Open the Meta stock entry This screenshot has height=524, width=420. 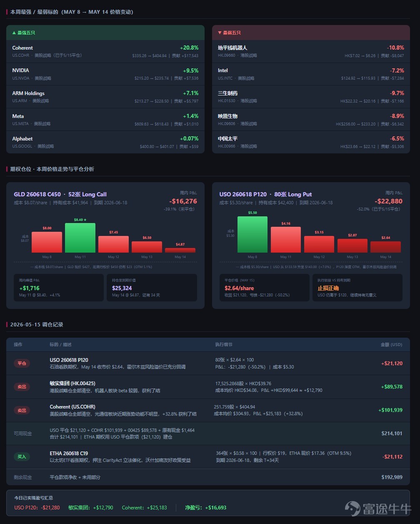105,120
